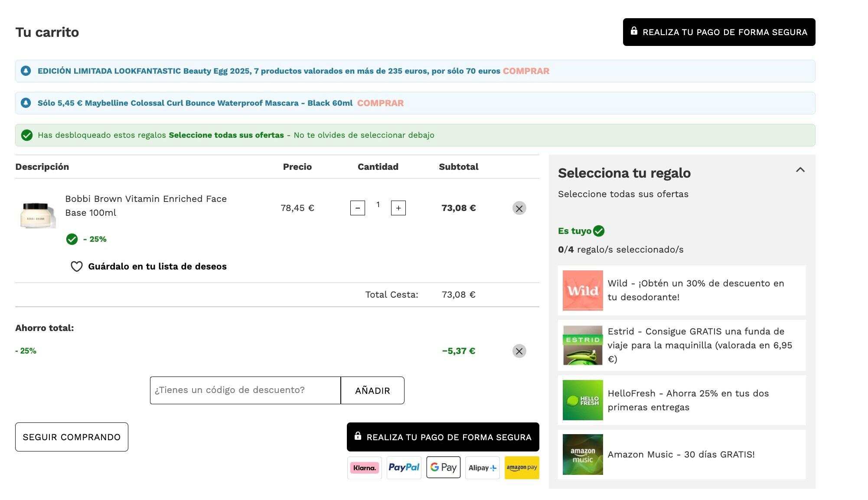Click bell icon on Beauty Egg banner
Viewport: 868px width, 500px height.
26,71
